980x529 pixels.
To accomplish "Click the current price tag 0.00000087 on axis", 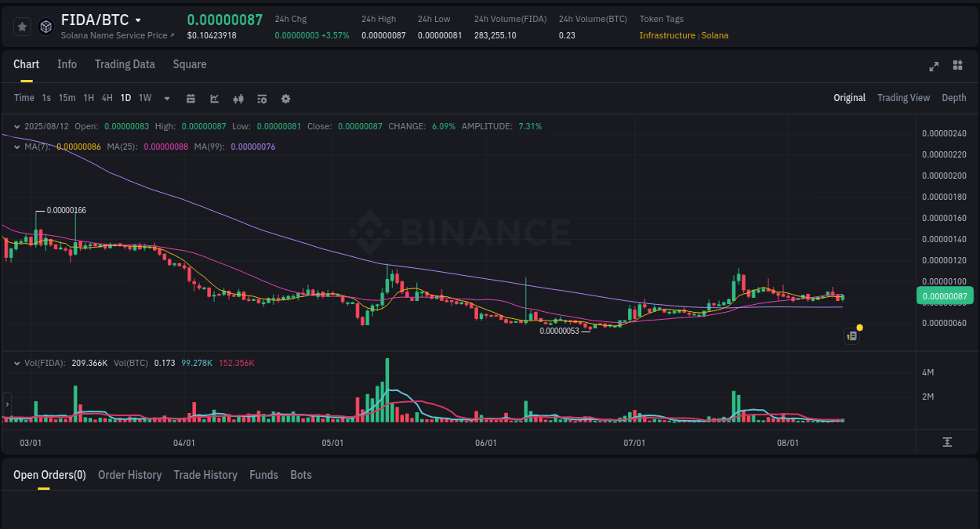I will [x=945, y=296].
